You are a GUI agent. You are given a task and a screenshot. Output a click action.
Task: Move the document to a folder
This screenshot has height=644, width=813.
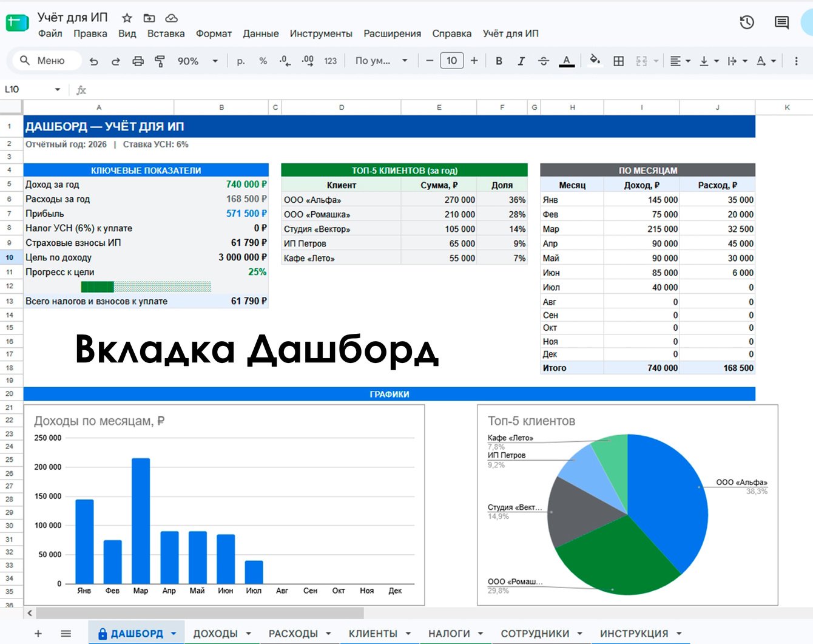point(149,18)
